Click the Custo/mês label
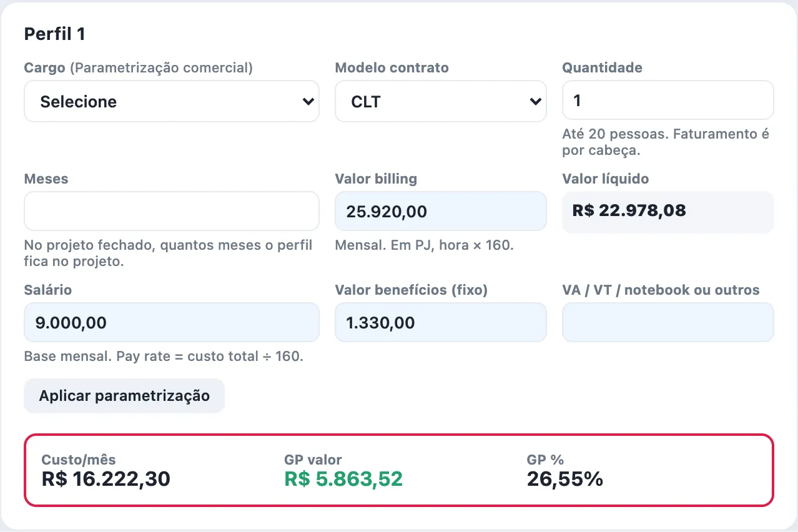Viewport: 798px width, 532px height. (x=79, y=460)
